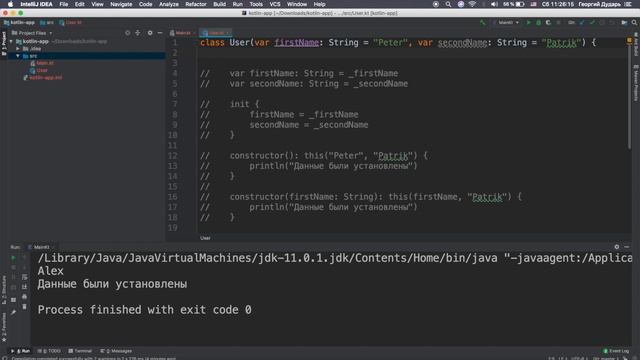Collapse the src folder node
The width and height of the screenshot is (640, 360).
pos(18,56)
